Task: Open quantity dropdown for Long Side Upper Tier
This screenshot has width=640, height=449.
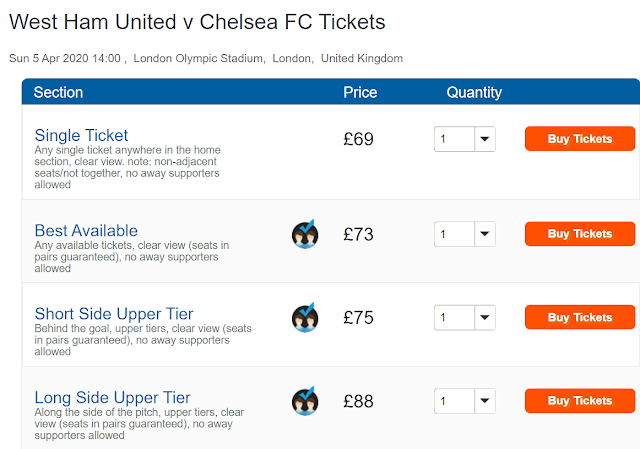Action: tap(465, 401)
